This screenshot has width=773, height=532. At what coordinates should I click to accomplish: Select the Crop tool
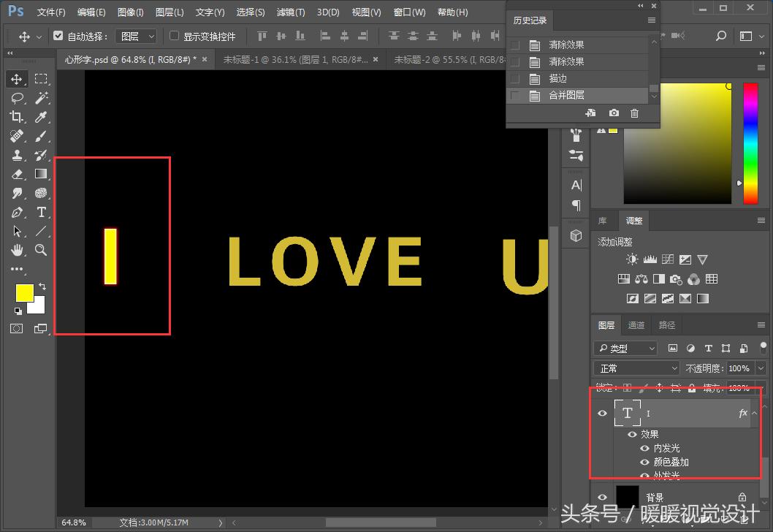(x=17, y=117)
